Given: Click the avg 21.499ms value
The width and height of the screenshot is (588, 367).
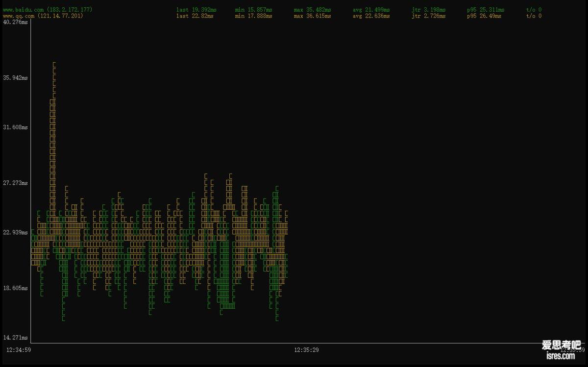Looking at the screenshot, I should pyautogui.click(x=371, y=10).
